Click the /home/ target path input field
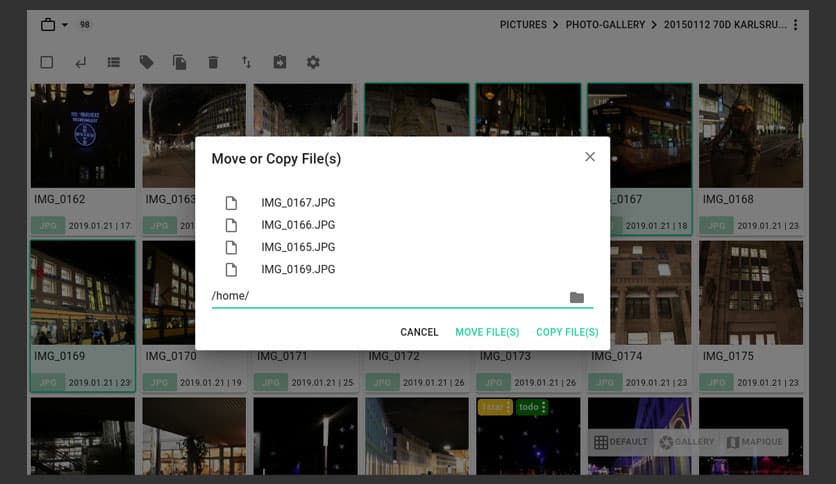Viewport: 836px width, 484px height. (x=385, y=296)
